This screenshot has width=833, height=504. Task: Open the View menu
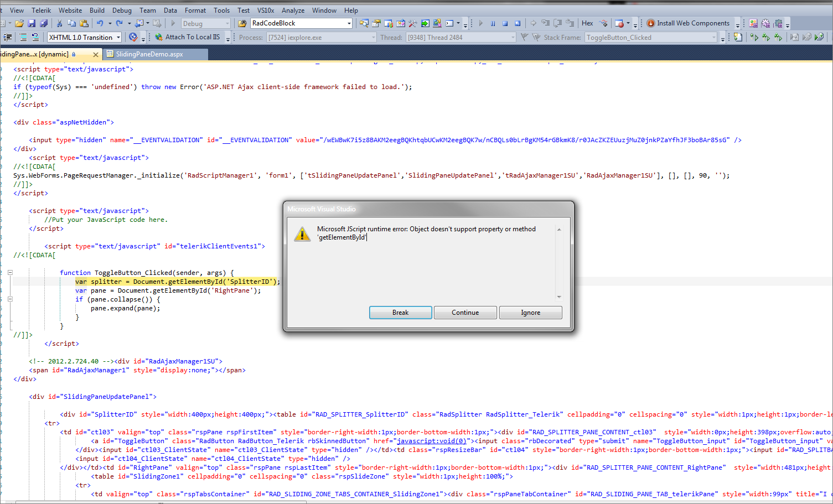point(17,10)
